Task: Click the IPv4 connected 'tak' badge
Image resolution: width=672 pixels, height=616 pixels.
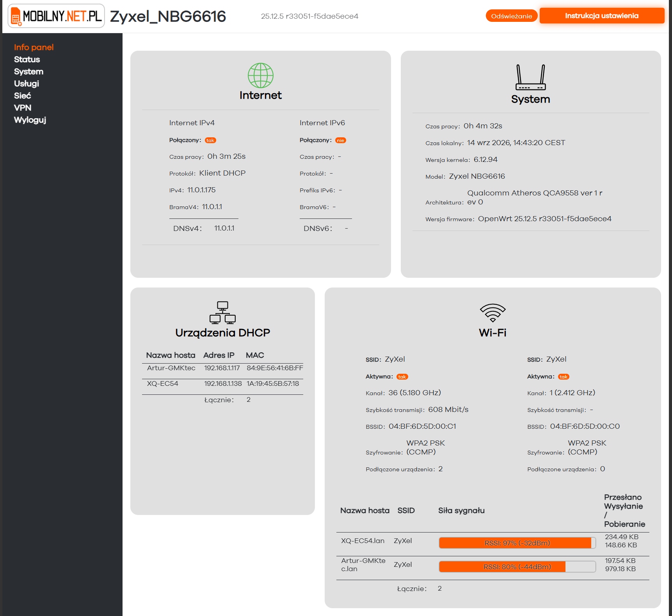Action: (210, 140)
